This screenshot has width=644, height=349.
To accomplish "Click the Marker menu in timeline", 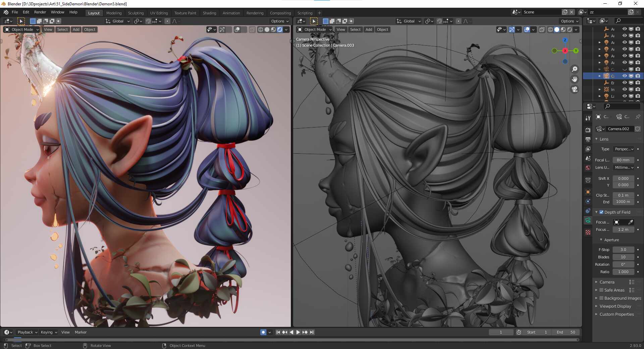I will click(x=80, y=332).
